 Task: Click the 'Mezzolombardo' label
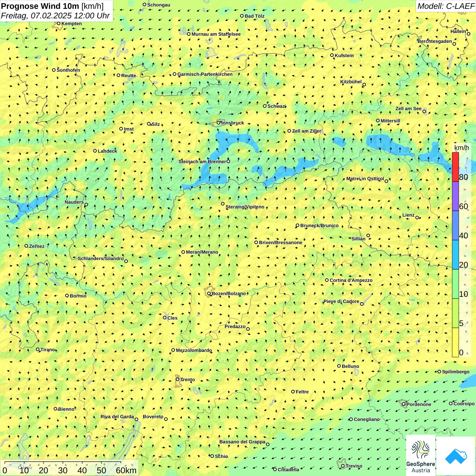click(x=194, y=350)
